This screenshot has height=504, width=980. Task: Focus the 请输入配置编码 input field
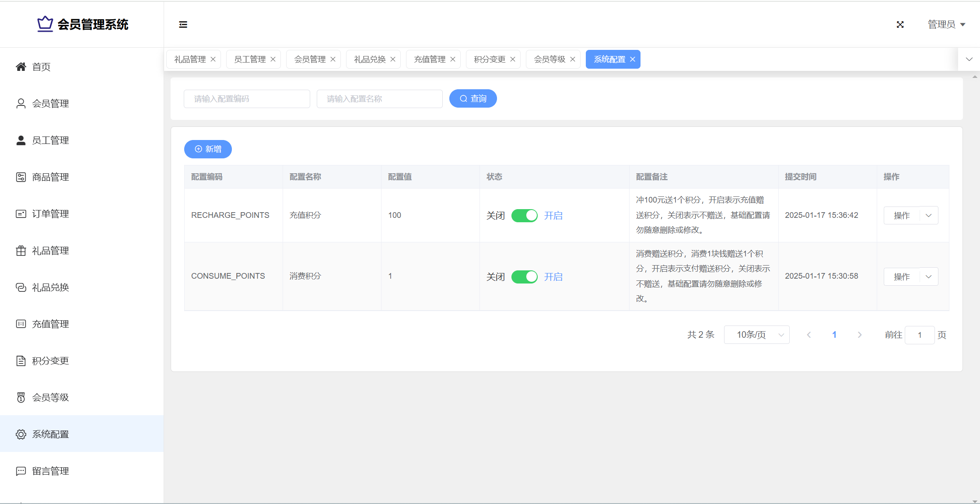(x=247, y=99)
